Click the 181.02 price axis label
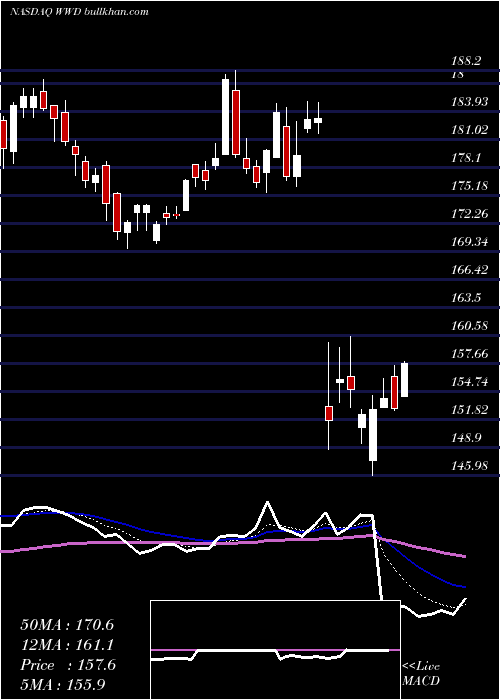Image resolution: width=500 pixels, height=700 pixels. 470,130
